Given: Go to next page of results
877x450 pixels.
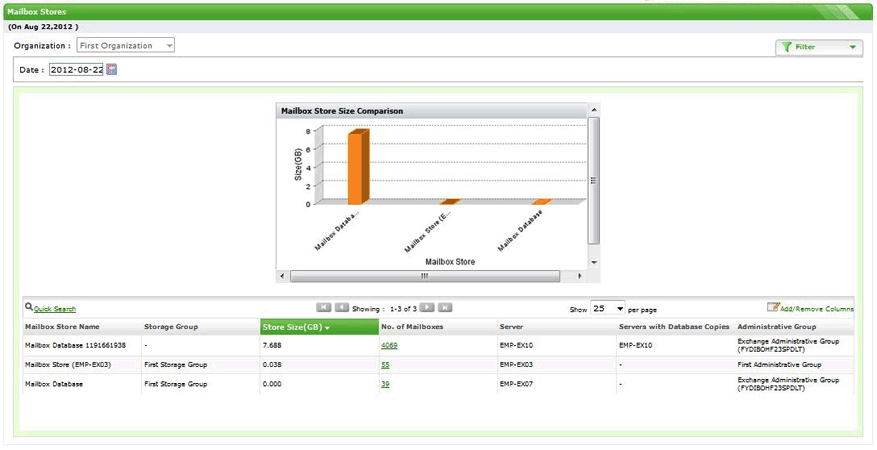Looking at the screenshot, I should [x=427, y=307].
